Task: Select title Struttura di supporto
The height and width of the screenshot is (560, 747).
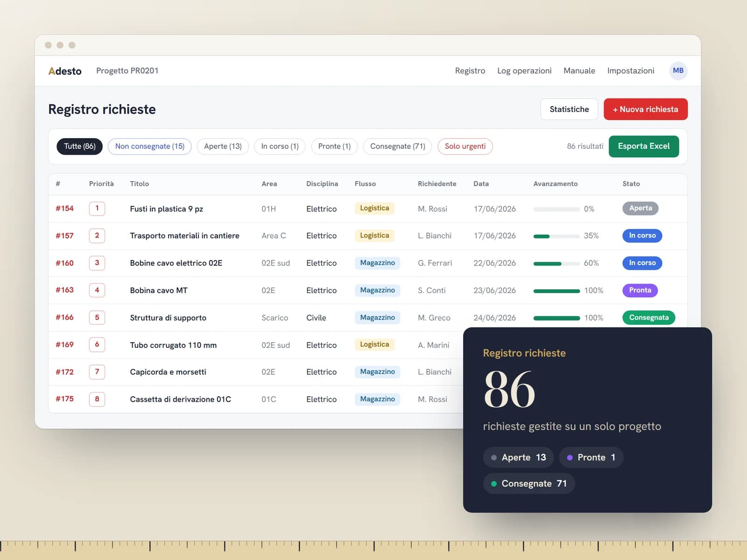Action: tap(168, 318)
